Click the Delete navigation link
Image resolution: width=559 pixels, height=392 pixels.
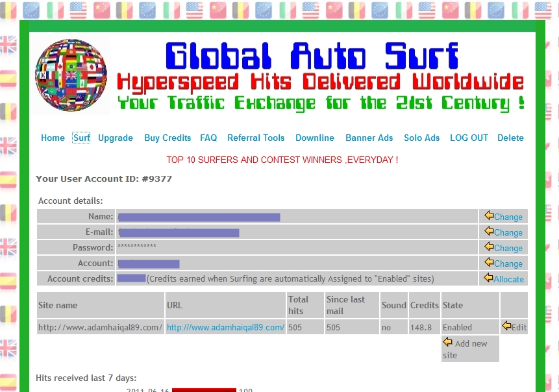[x=510, y=138]
